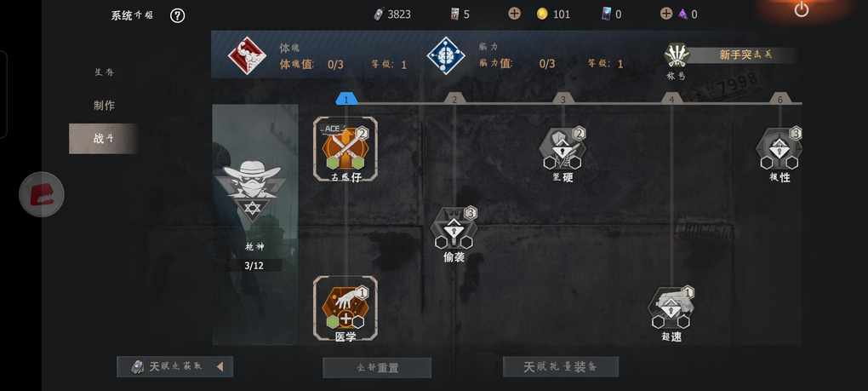
Task: Click the 全部重置 reset button
Action: pyautogui.click(x=377, y=368)
